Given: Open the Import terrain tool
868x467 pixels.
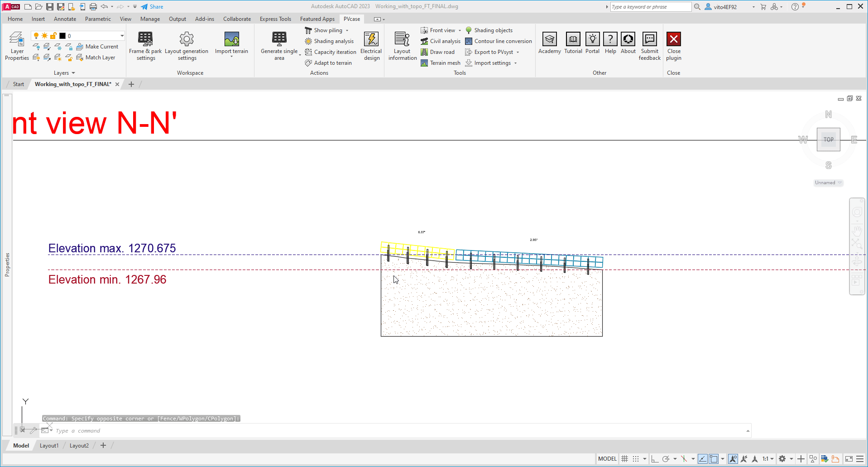Looking at the screenshot, I should [231, 45].
